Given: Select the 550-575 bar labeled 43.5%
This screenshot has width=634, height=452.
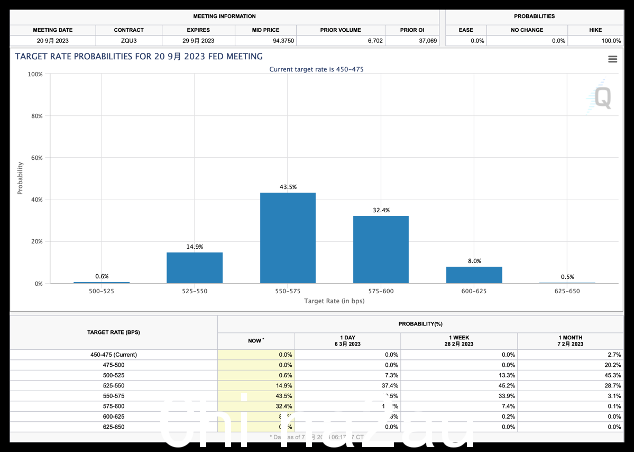Looking at the screenshot, I should pos(288,238).
